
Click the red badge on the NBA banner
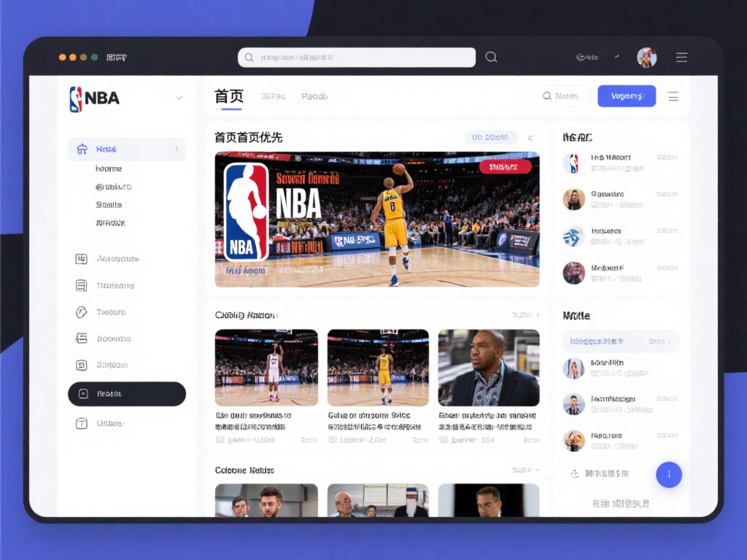point(505,167)
